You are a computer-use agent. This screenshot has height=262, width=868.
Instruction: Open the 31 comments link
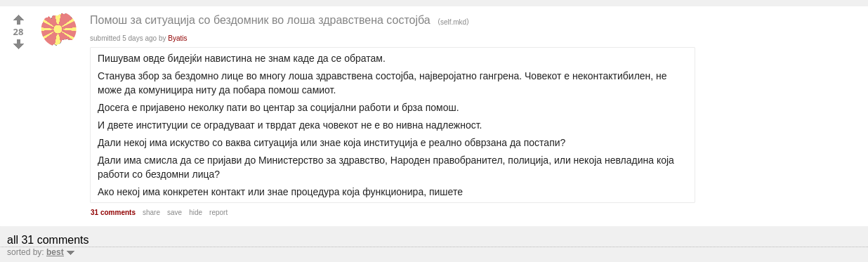coord(113,212)
